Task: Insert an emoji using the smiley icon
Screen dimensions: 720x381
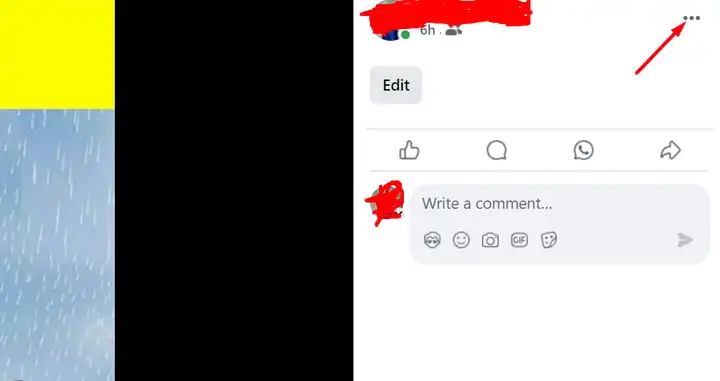Action: (x=461, y=240)
